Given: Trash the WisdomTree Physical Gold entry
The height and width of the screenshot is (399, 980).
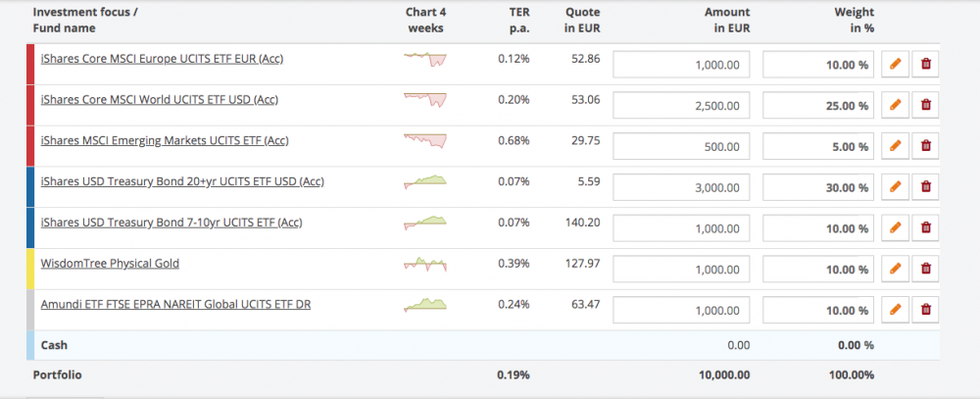Looking at the screenshot, I should (924, 269).
